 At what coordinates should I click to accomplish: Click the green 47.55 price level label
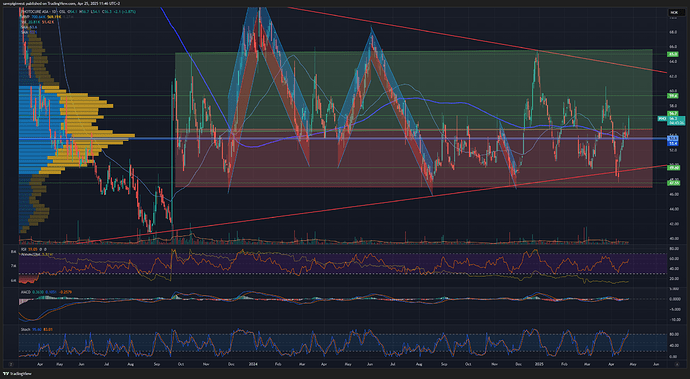pyautogui.click(x=673, y=182)
